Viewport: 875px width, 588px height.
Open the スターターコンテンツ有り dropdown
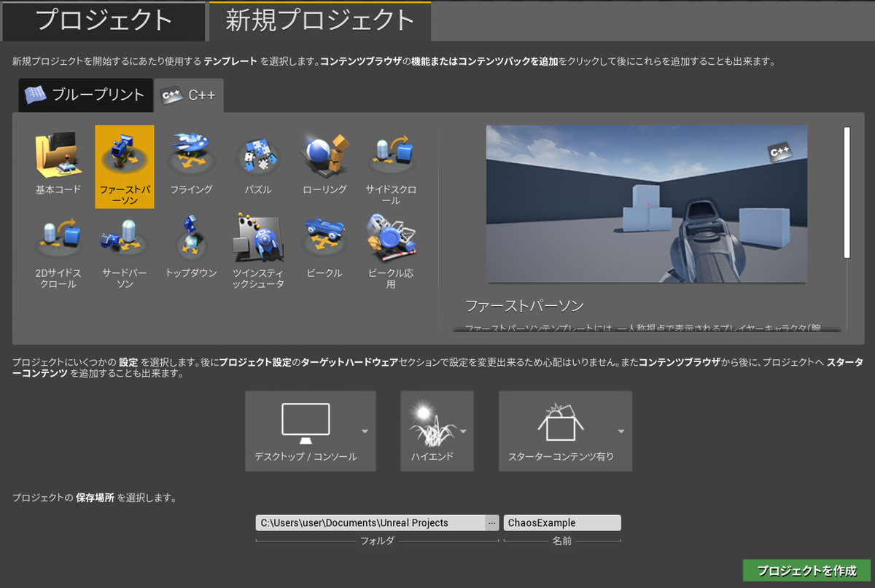tap(565, 431)
